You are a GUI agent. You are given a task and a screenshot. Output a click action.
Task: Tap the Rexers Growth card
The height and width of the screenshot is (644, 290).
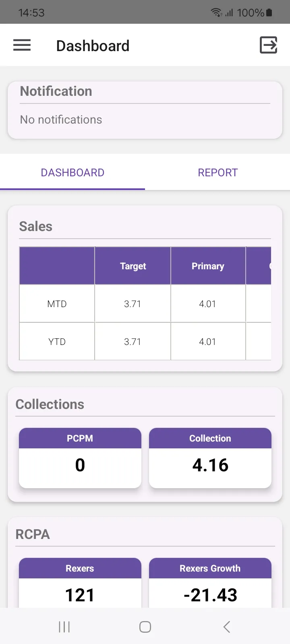click(x=210, y=583)
